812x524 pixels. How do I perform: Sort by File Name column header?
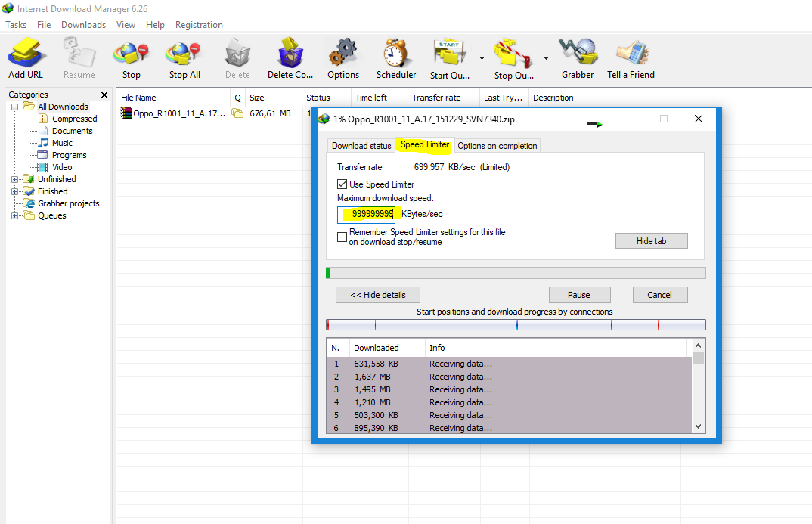pyautogui.click(x=173, y=98)
